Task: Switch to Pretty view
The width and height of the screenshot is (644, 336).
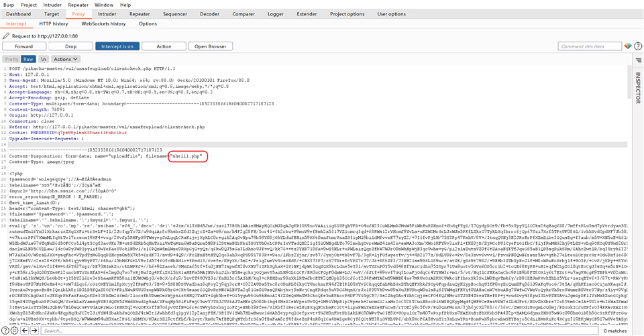Action: click(12, 59)
